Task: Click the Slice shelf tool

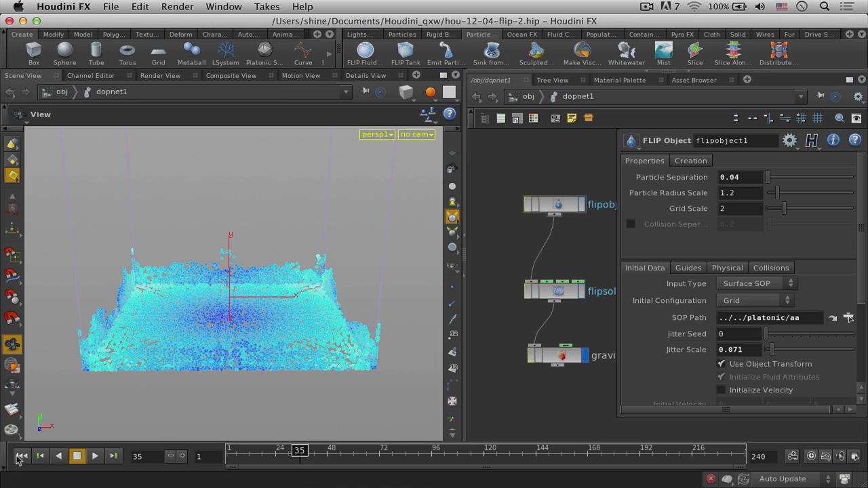Action: (695, 54)
